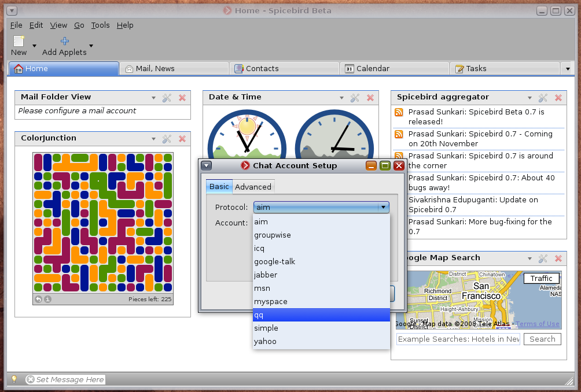Click RSS icon beside 'Coming on 20th November'

pyautogui.click(x=399, y=134)
